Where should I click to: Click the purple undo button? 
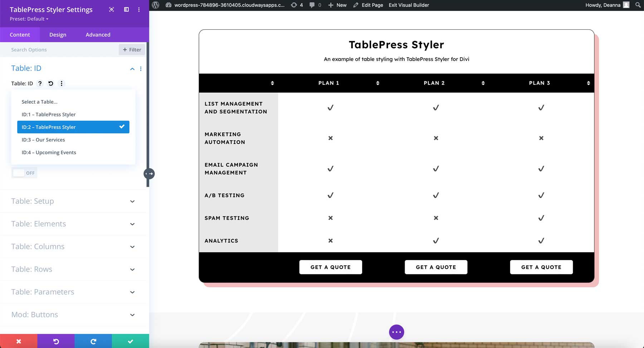[56, 341]
